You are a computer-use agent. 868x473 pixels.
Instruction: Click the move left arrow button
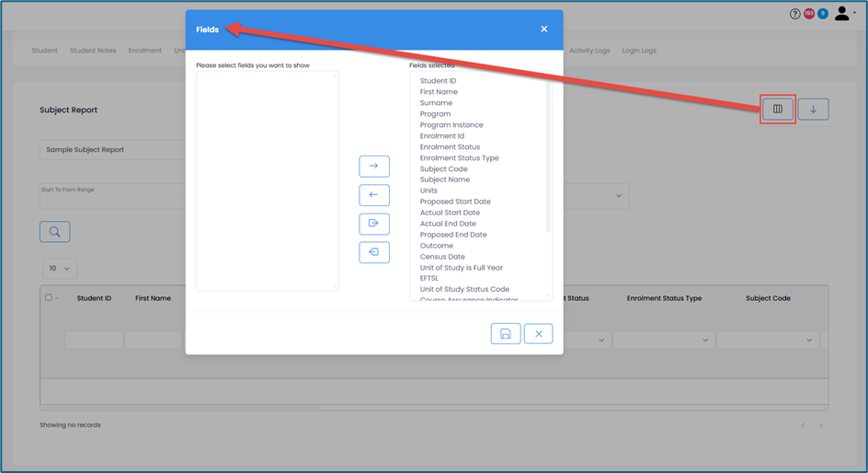pos(373,195)
